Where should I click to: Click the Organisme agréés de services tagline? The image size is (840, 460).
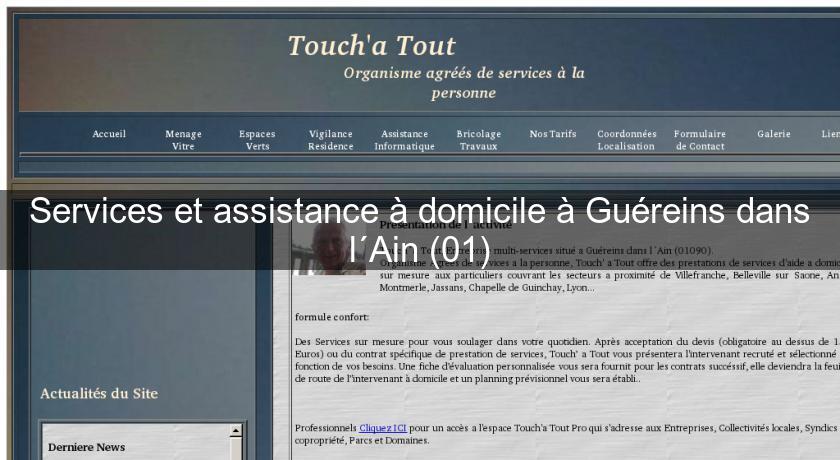(464, 82)
